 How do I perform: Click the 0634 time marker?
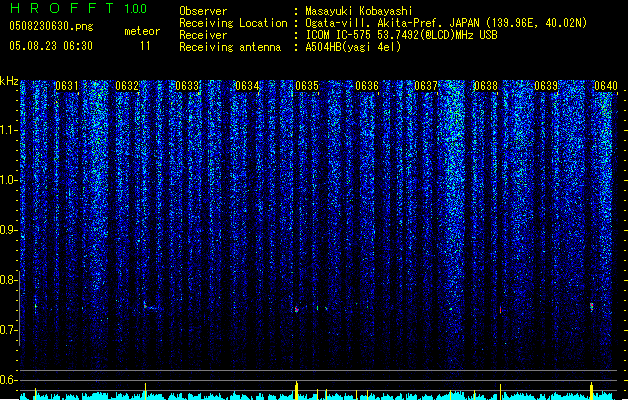(x=247, y=86)
